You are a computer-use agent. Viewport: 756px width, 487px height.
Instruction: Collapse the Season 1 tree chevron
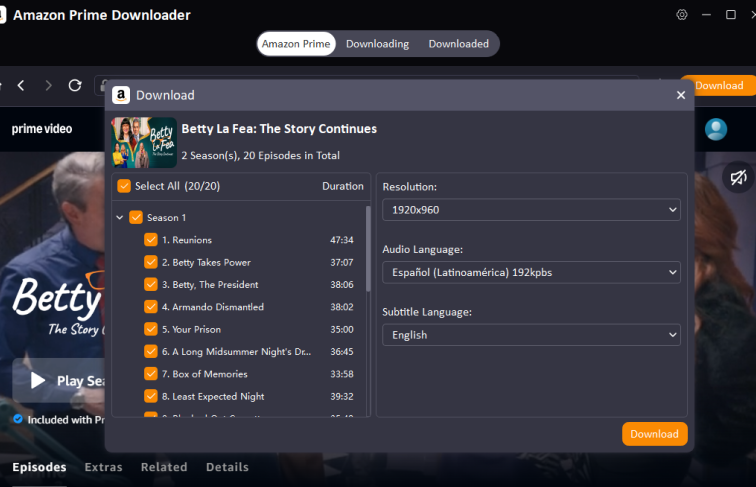tap(120, 217)
